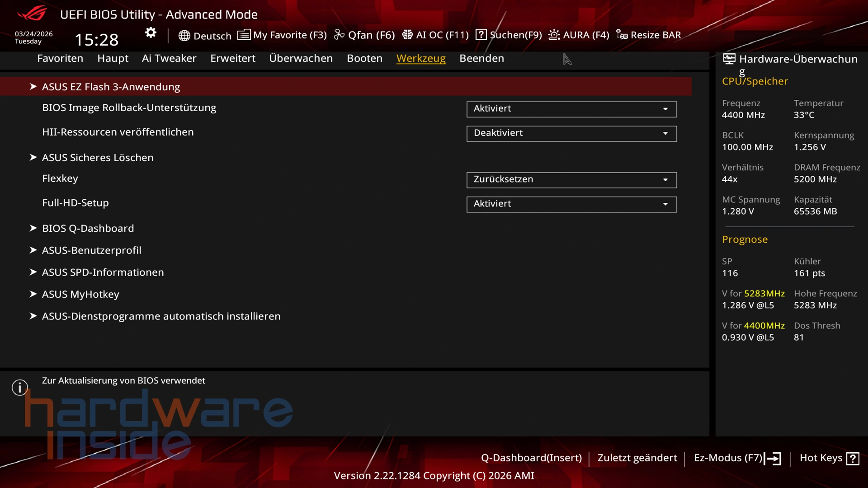Switch to Ez-Modus via arrow icon

click(x=773, y=459)
